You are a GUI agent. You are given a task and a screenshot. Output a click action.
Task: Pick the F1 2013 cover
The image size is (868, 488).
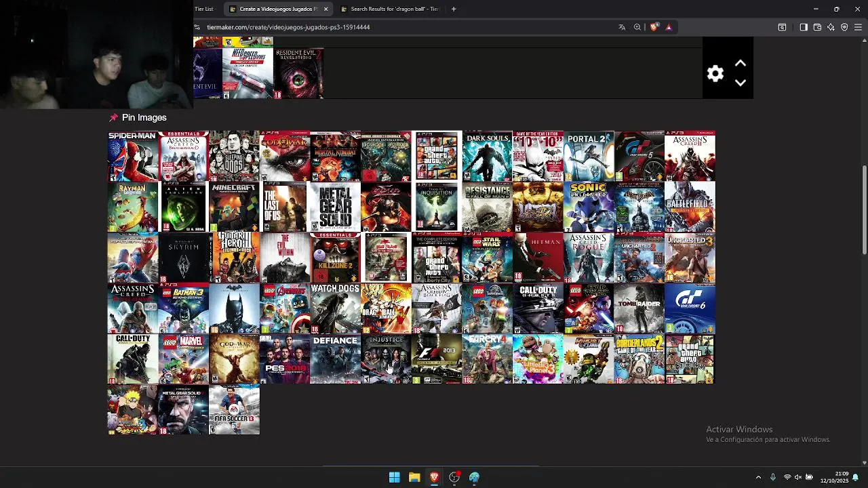point(437,359)
